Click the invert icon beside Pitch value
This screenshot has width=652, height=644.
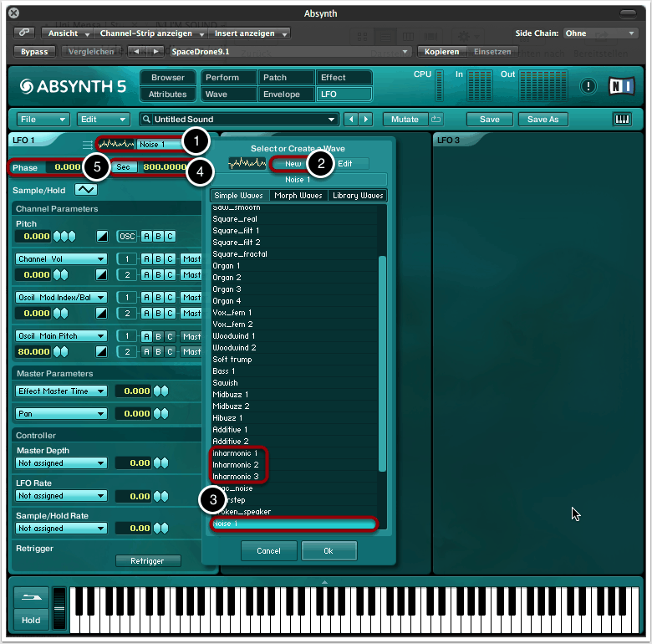coord(102,237)
